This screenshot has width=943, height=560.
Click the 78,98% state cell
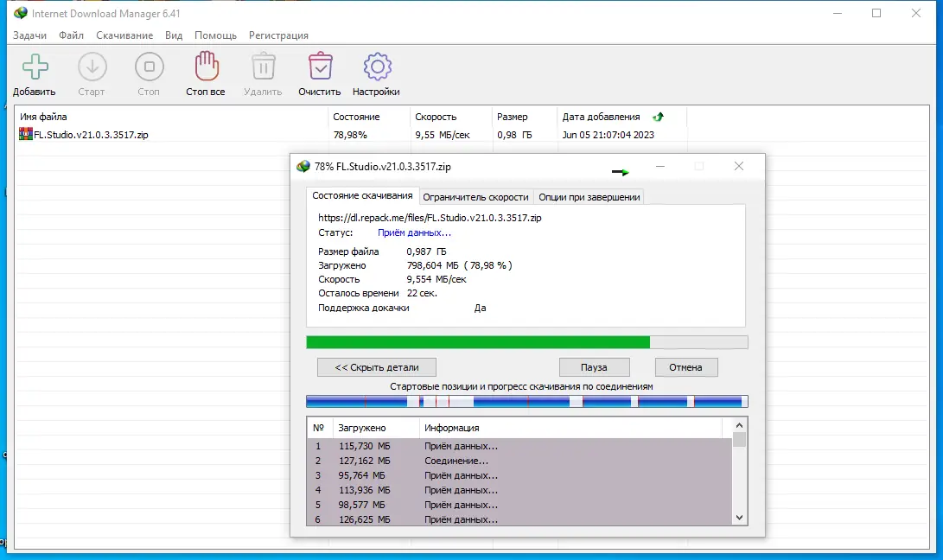click(x=350, y=135)
